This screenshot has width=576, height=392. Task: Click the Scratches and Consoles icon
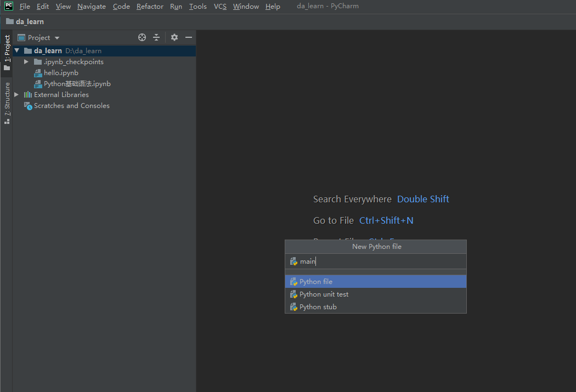[28, 106]
